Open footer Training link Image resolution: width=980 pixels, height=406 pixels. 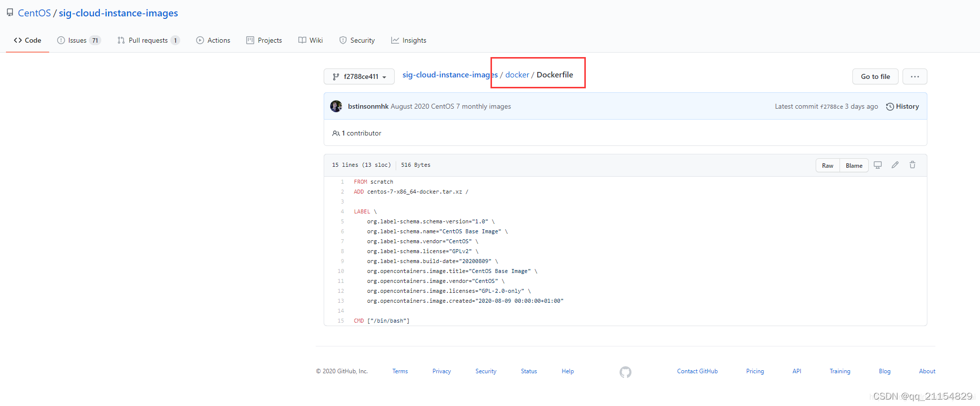pos(840,371)
